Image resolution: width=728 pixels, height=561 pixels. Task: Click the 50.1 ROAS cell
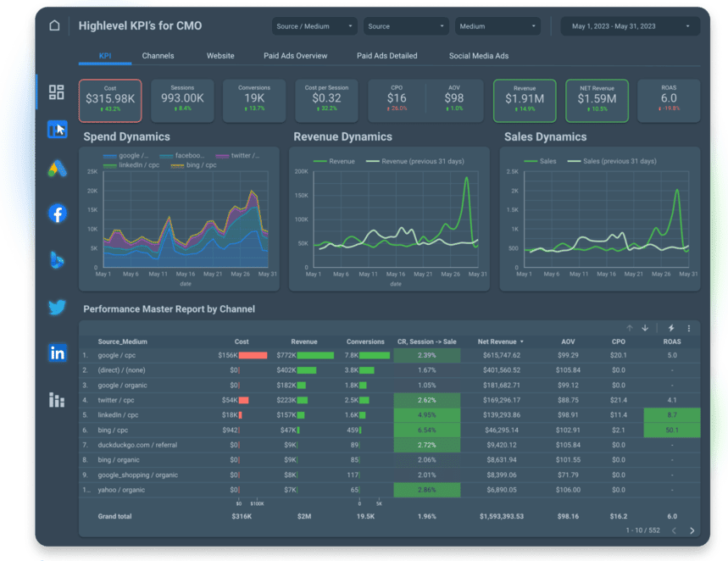tap(672, 430)
